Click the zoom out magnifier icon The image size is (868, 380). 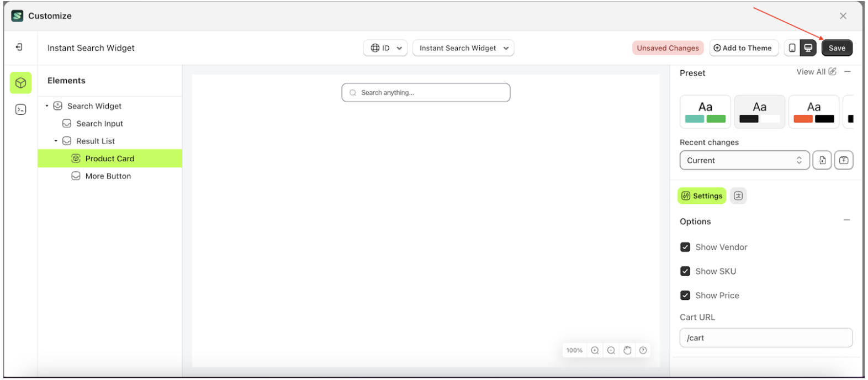(611, 350)
